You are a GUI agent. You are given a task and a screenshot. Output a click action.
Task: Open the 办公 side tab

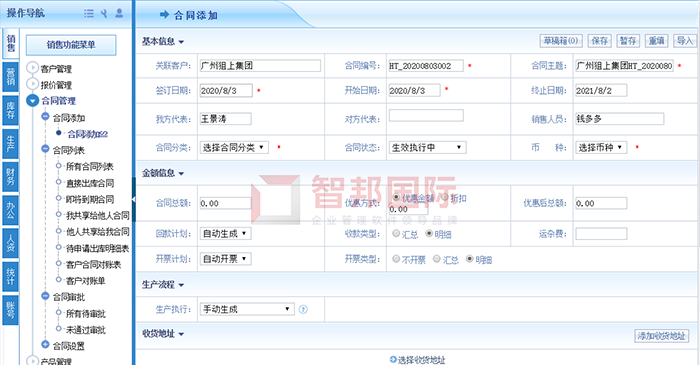coord(11,210)
